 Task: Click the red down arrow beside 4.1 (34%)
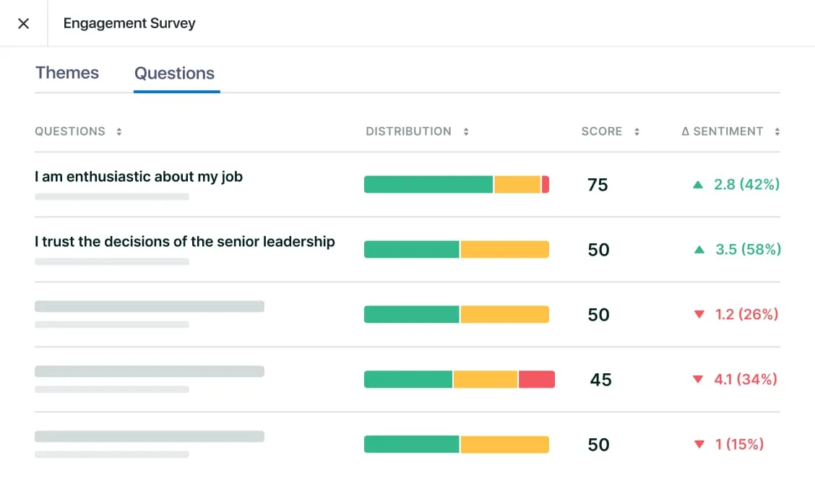coord(698,379)
